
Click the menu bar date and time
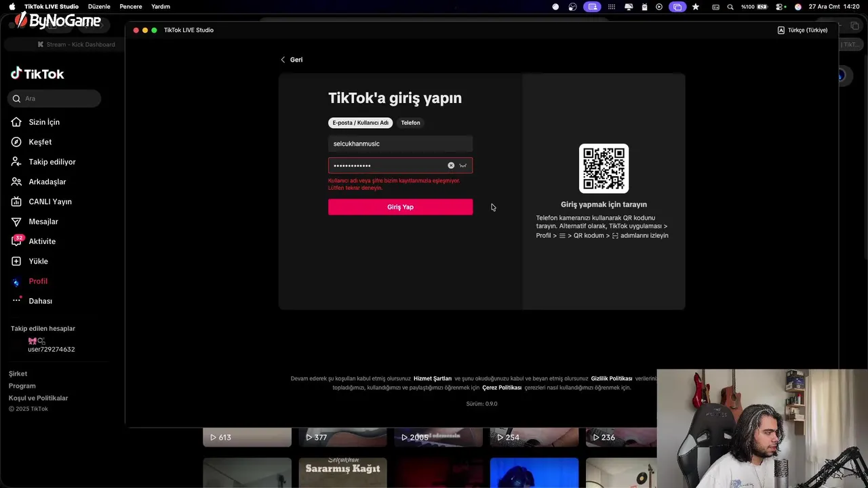click(834, 7)
